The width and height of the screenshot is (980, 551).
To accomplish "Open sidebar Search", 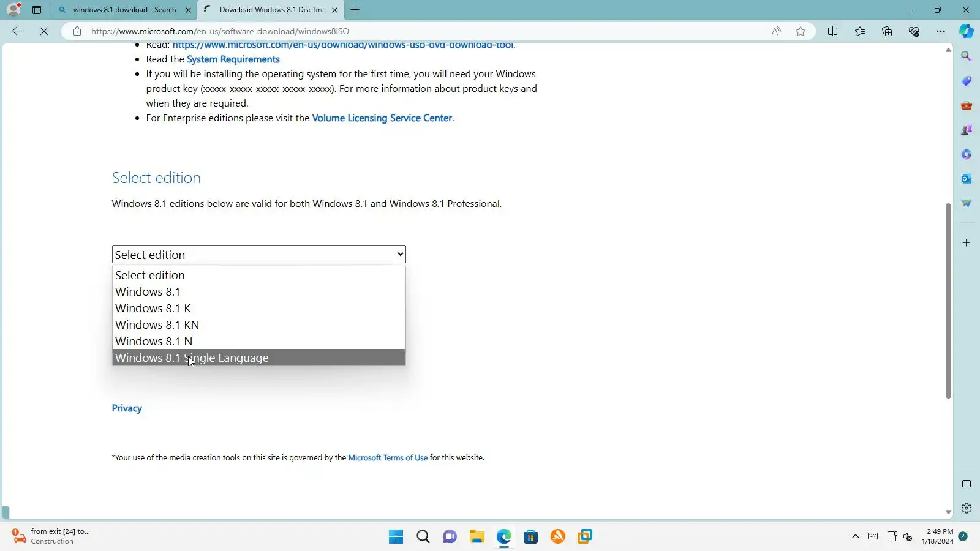I will tap(967, 56).
